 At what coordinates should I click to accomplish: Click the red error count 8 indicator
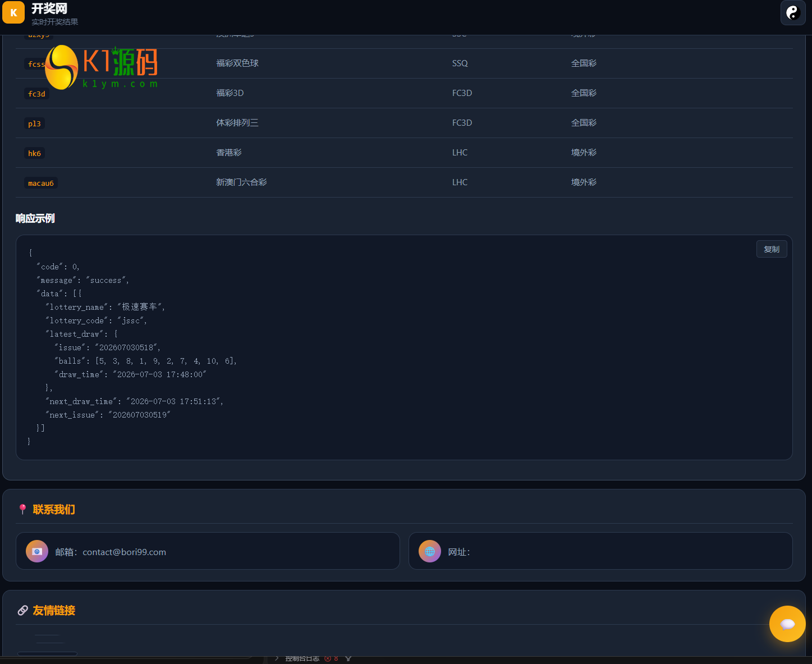pos(331,658)
